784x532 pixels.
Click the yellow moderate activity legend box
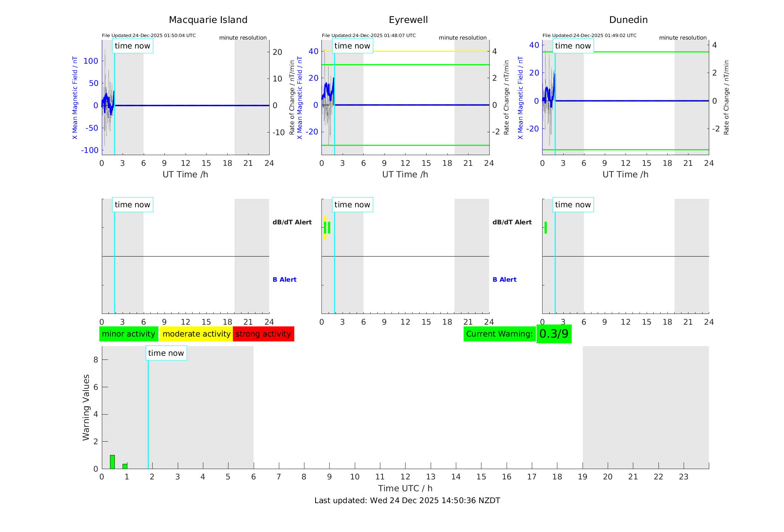[x=196, y=334]
